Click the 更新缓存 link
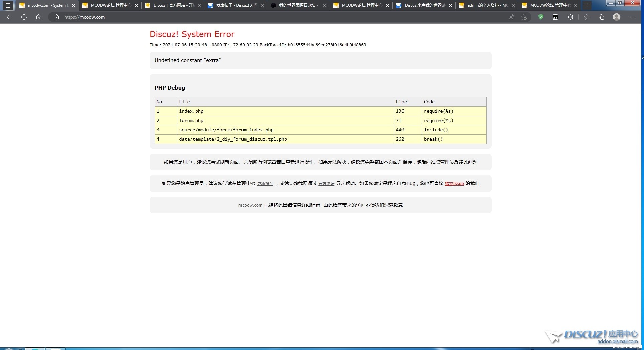 click(x=265, y=184)
